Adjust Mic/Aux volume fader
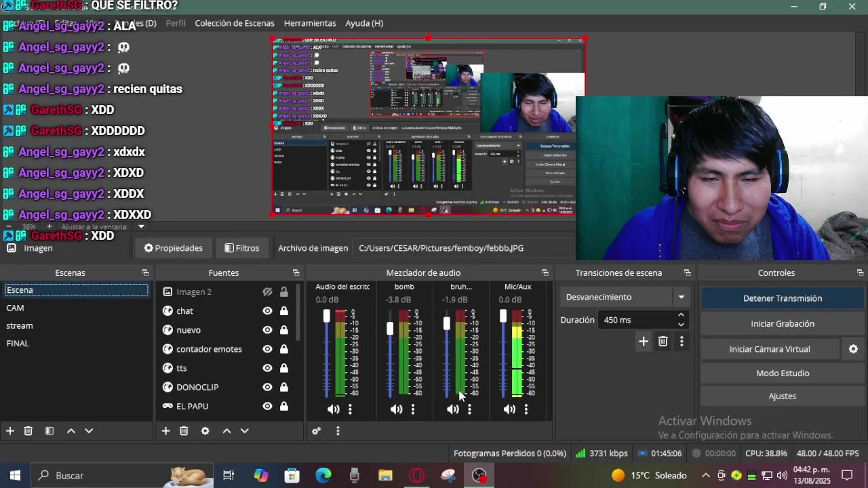The height and width of the screenshot is (488, 868). [502, 316]
